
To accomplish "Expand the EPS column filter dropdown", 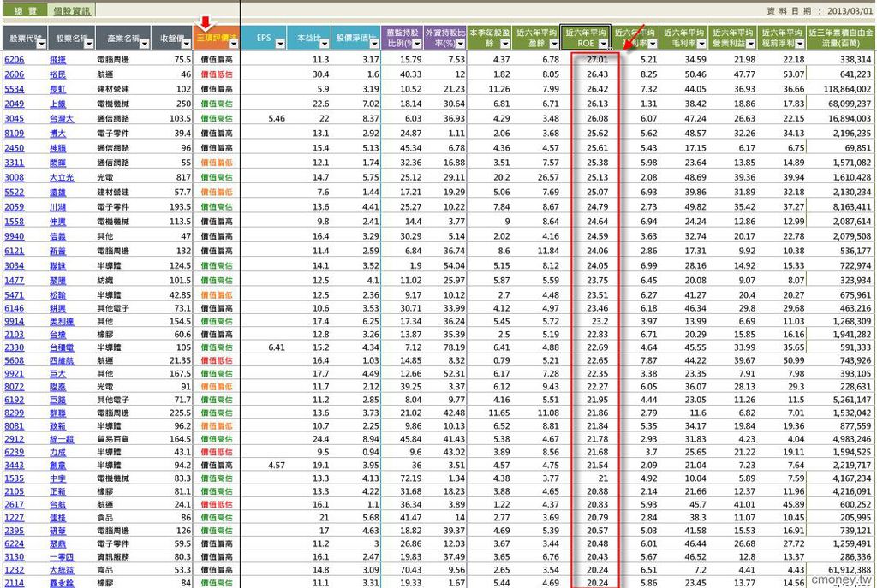I will (280, 44).
